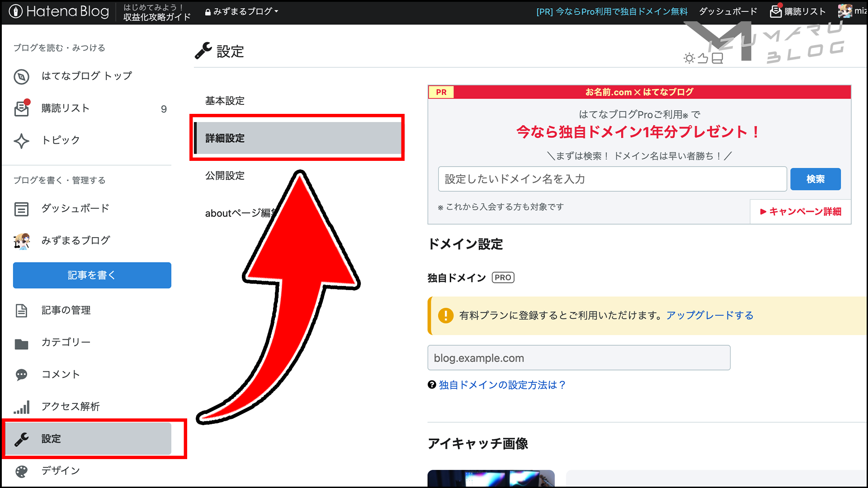Viewport: 868px width, 488px height.
Task: Click the 設定 wrench icon in sidebar
Action: [21, 439]
